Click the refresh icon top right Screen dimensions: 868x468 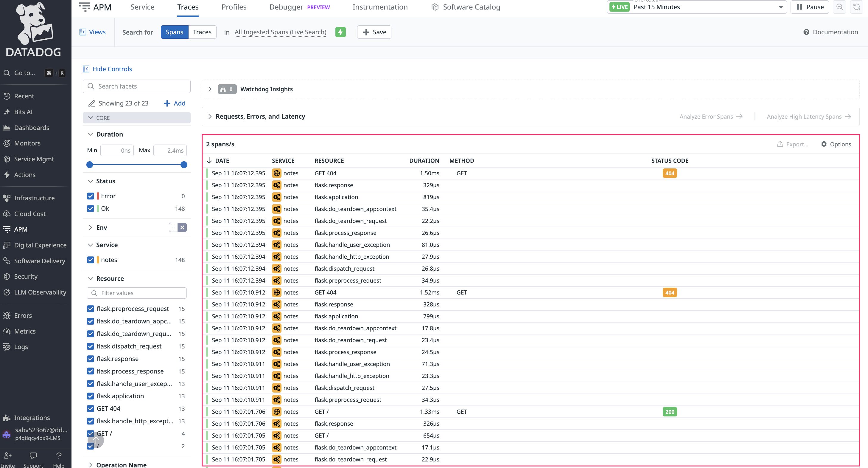[x=856, y=7]
